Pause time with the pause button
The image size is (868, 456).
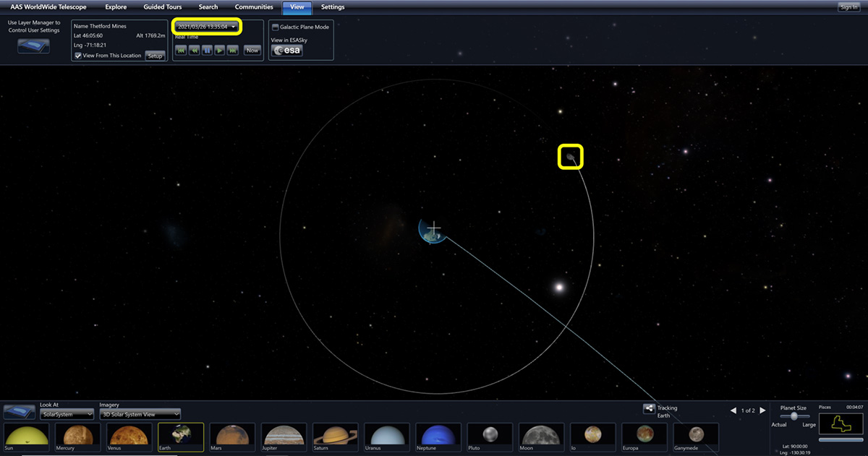[206, 51]
